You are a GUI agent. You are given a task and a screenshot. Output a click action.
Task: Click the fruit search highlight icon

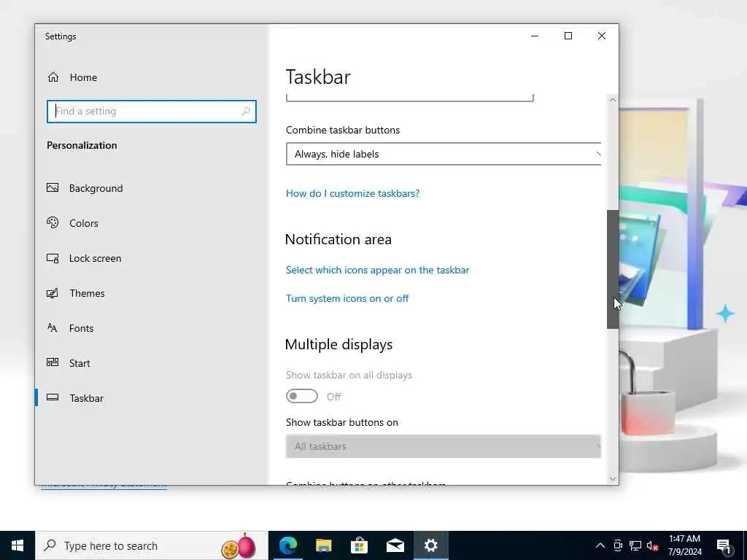pyautogui.click(x=239, y=546)
